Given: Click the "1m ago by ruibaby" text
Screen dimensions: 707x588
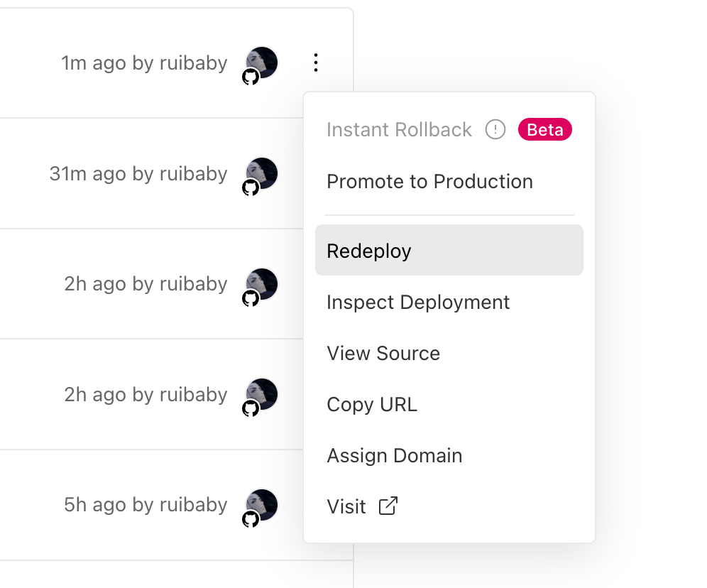Looking at the screenshot, I should [x=144, y=63].
